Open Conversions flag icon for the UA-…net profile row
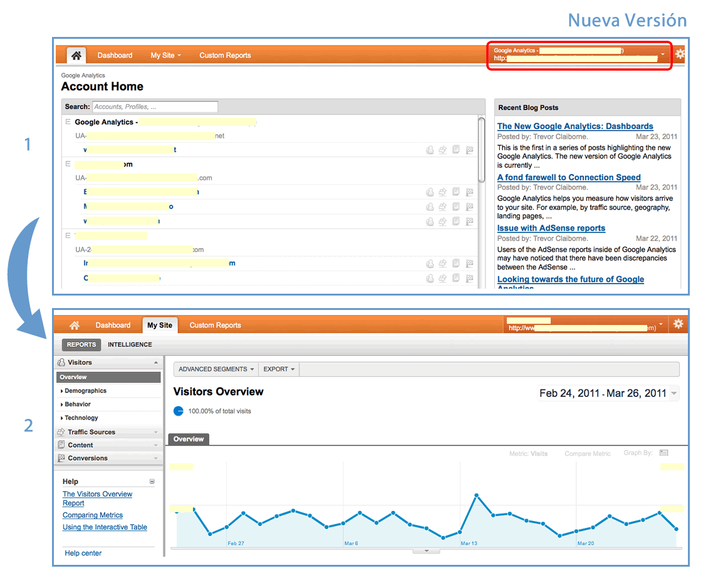The image size is (728, 588). 469,150
